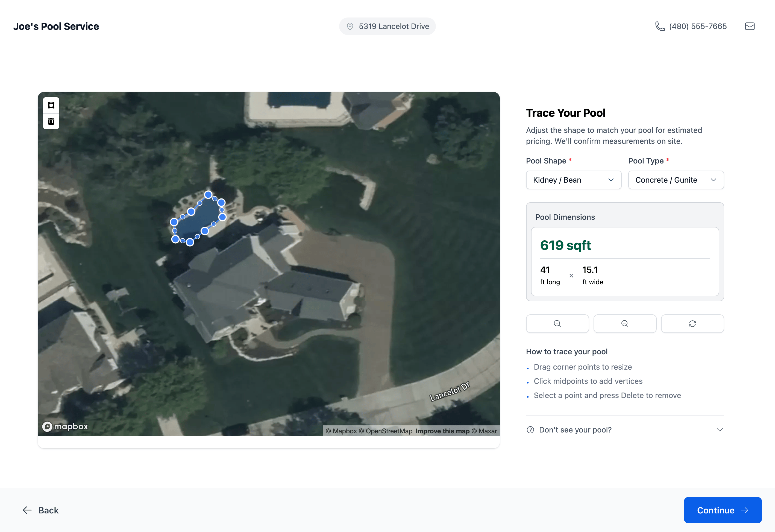Open the Improve this map link

tap(442, 431)
